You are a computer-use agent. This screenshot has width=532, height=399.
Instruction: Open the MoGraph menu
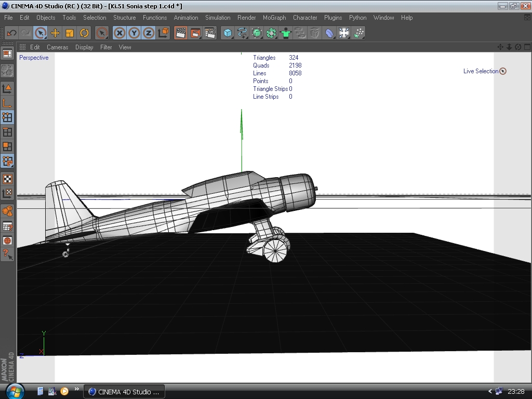coord(274,18)
